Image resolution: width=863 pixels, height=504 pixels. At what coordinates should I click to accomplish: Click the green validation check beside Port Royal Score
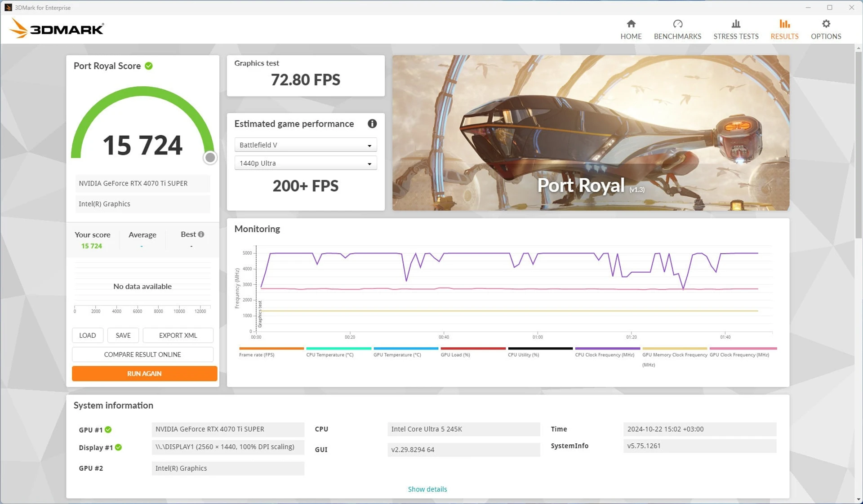pos(149,66)
